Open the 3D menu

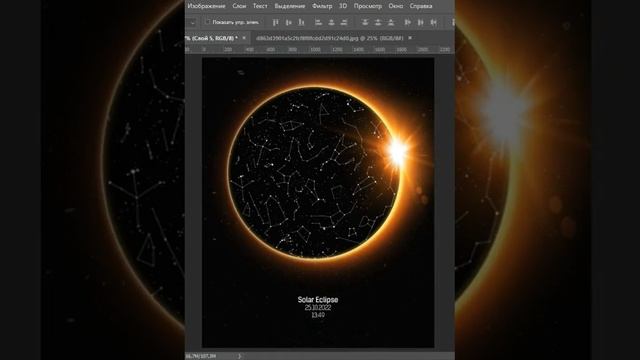coord(343,6)
